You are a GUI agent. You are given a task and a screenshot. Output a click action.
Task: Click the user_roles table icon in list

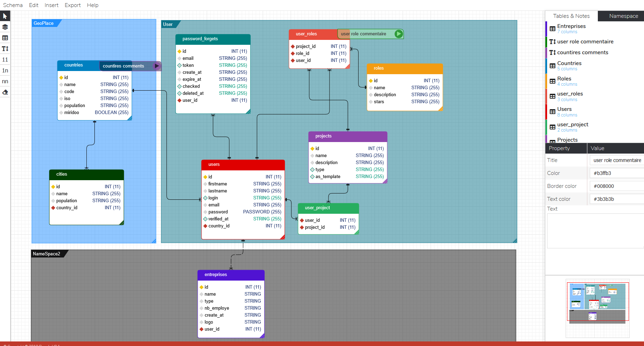pyautogui.click(x=552, y=96)
